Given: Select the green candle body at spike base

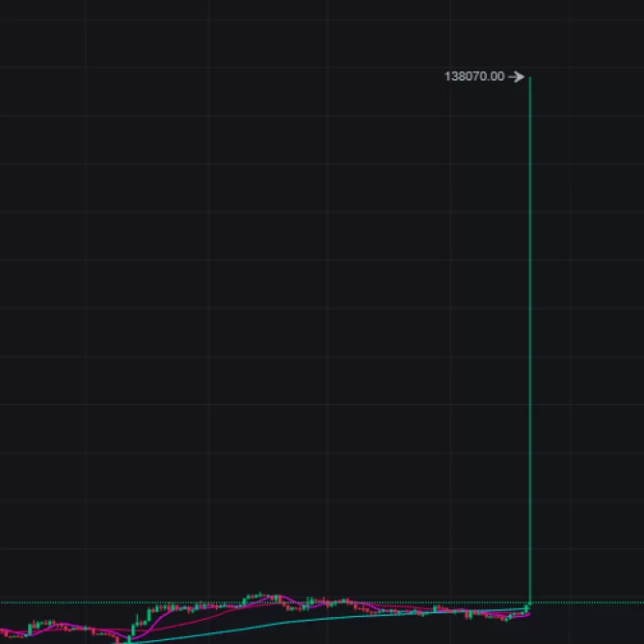Looking at the screenshot, I should point(528,607).
